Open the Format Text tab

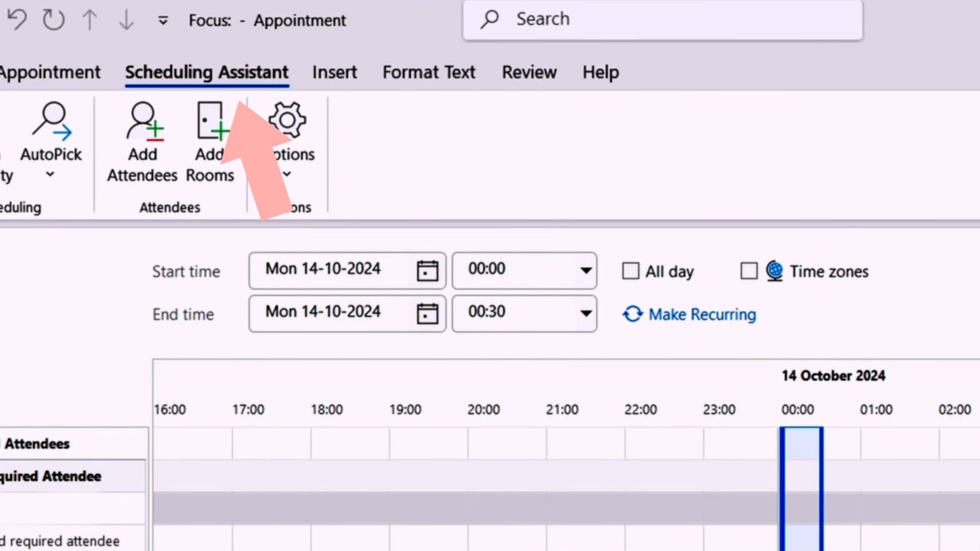[429, 72]
